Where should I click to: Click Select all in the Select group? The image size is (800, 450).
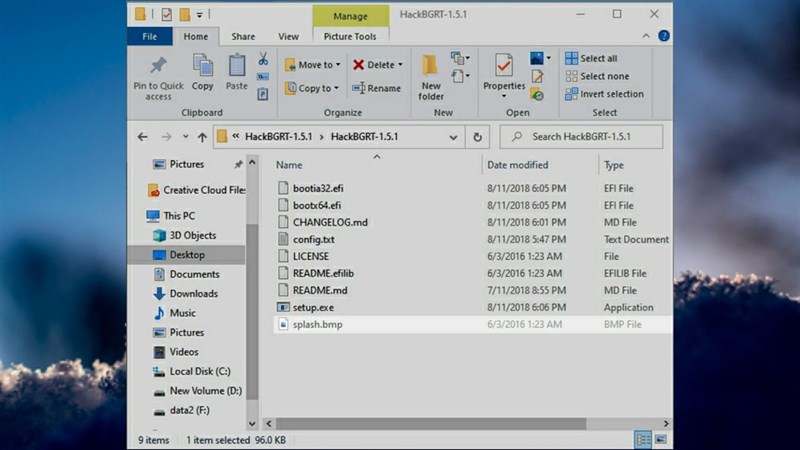tap(591, 59)
